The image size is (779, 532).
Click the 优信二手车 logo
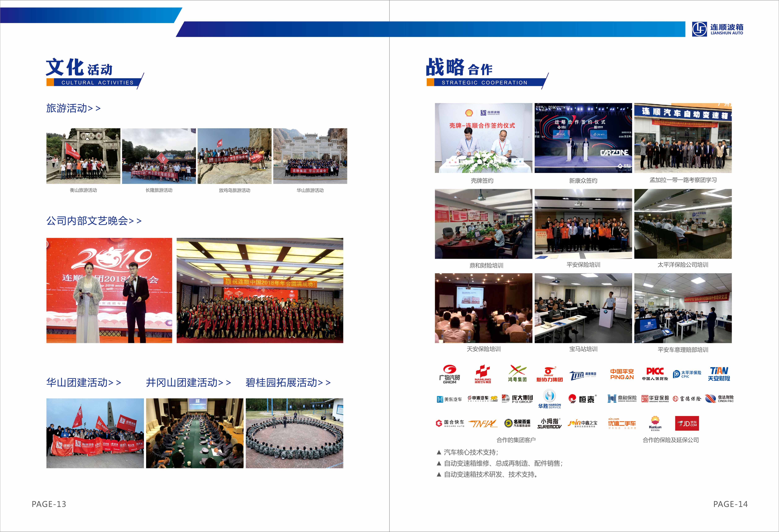[622, 423]
